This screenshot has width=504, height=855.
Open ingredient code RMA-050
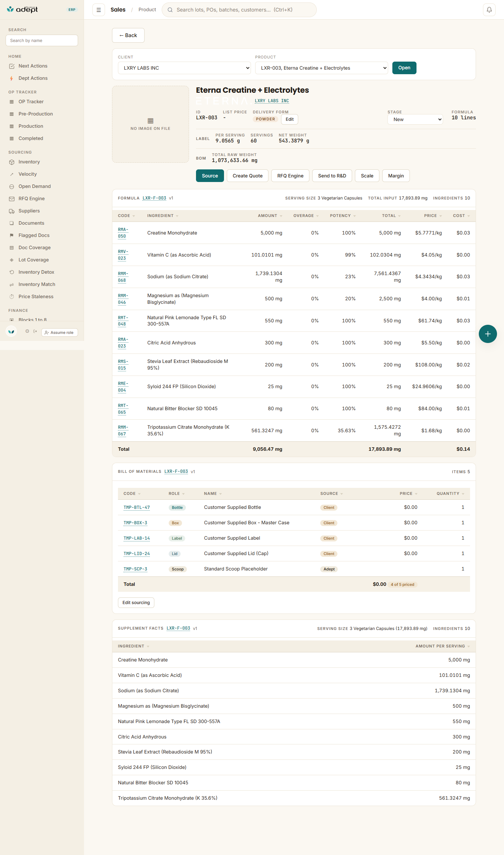[x=123, y=233]
